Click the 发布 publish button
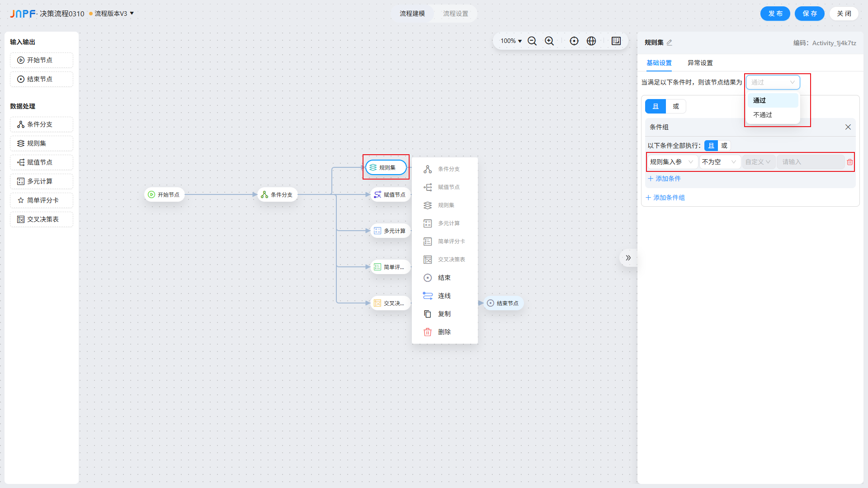The width and height of the screenshot is (868, 488). coord(775,14)
